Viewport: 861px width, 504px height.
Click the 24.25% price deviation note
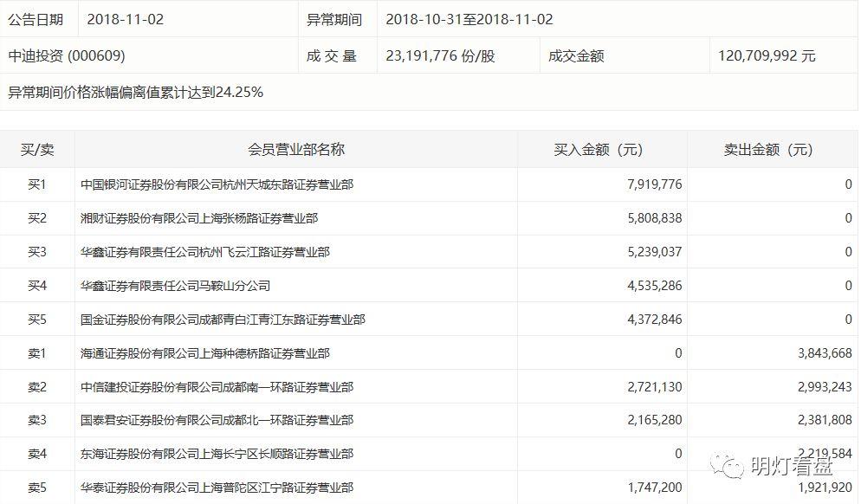(x=136, y=93)
